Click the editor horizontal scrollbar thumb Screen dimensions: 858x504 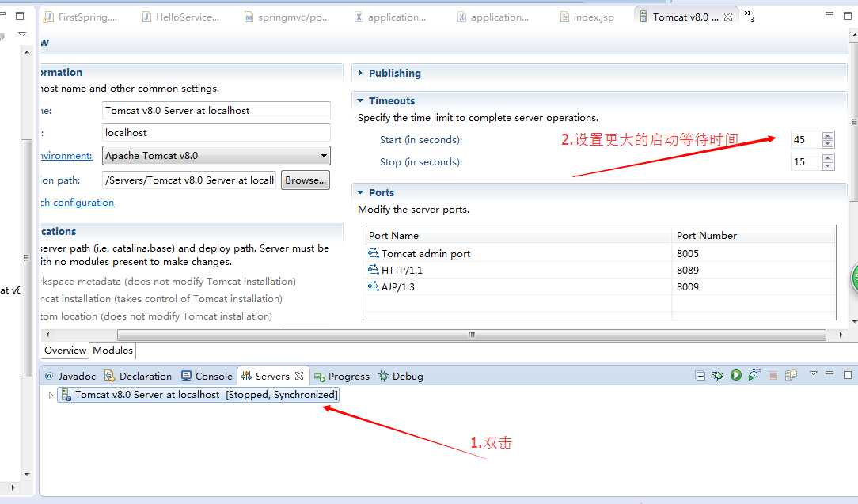tap(472, 335)
